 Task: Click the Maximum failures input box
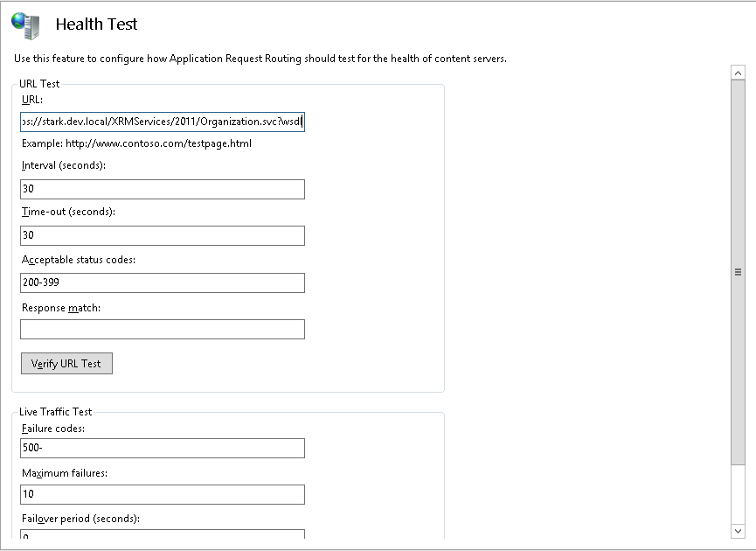point(163,495)
